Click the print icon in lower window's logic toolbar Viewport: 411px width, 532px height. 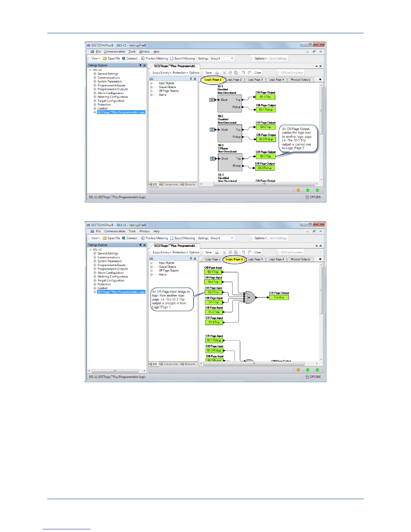[217, 252]
